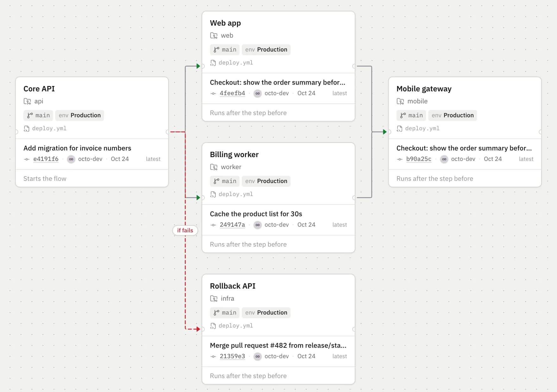This screenshot has width=557, height=392.
Task: Click the main branch chip in Web app
Action: pos(225,50)
